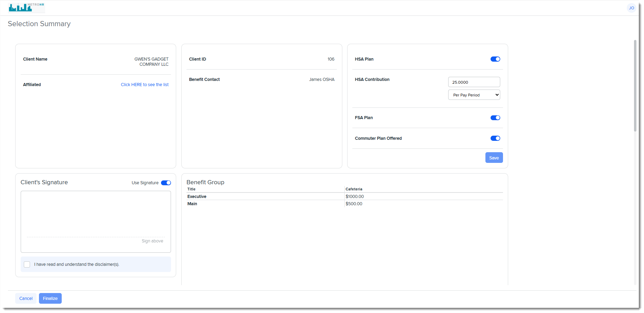This screenshot has height=313, width=644.
Task: Click the Cafeteria column header
Action: (x=354, y=189)
